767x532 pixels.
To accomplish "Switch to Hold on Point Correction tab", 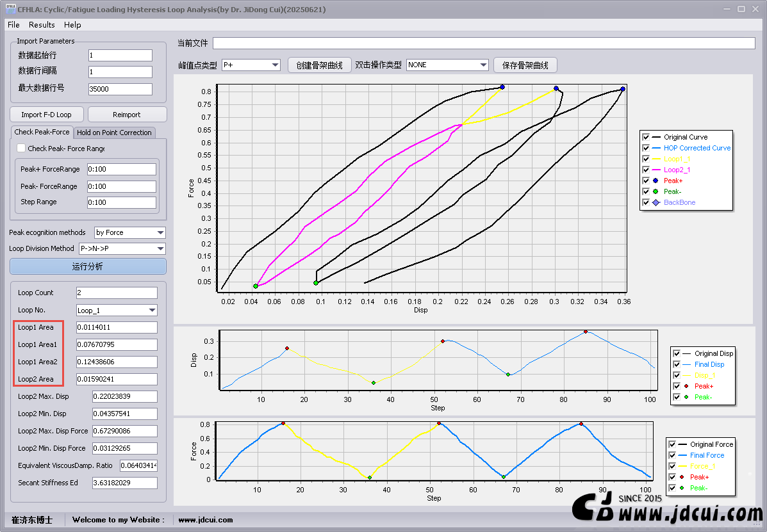I will point(114,133).
